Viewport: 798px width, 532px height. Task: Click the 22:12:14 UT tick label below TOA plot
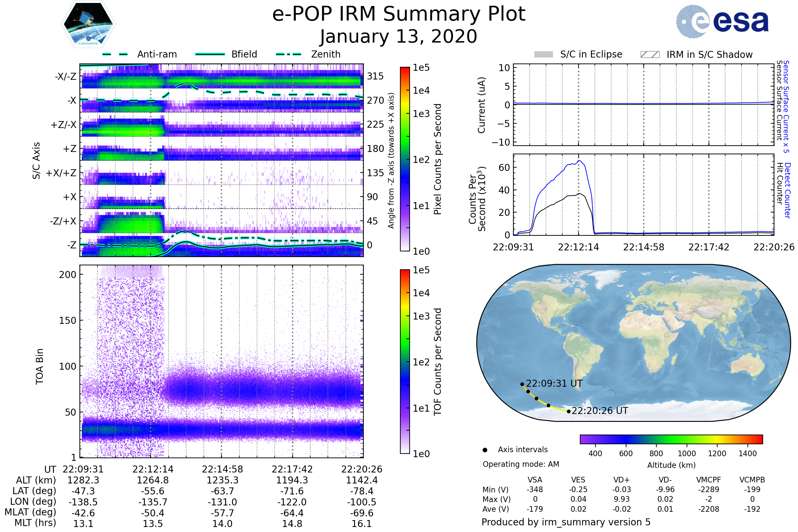(x=153, y=469)
